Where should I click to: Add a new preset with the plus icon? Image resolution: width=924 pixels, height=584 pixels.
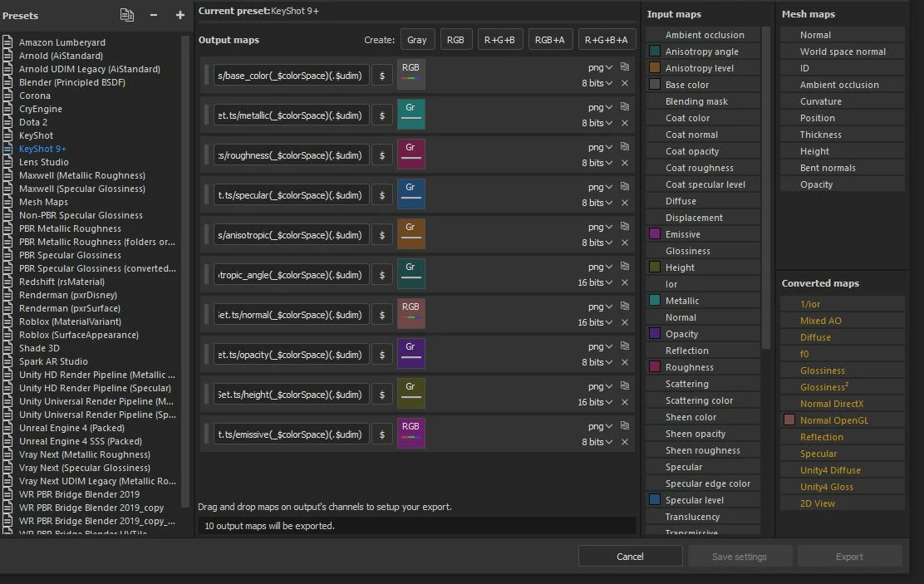point(179,15)
